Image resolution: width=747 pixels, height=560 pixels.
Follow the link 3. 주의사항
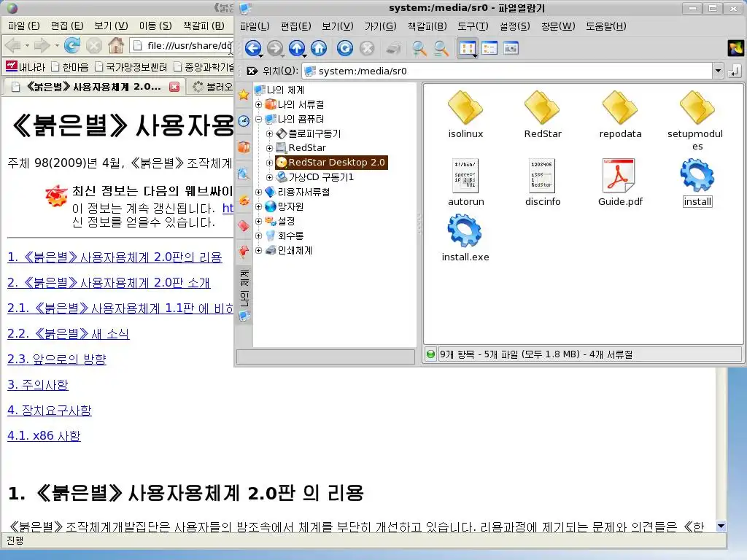pyautogui.click(x=38, y=385)
